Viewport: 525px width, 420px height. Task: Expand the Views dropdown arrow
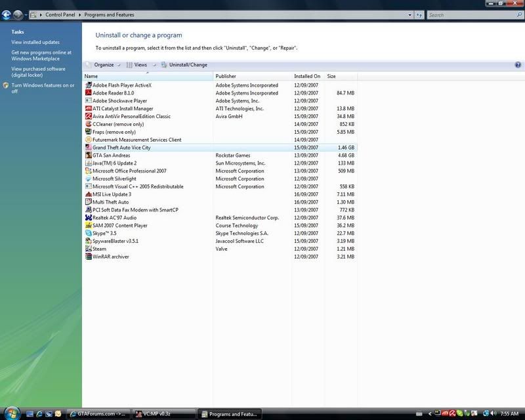[x=156, y=65]
